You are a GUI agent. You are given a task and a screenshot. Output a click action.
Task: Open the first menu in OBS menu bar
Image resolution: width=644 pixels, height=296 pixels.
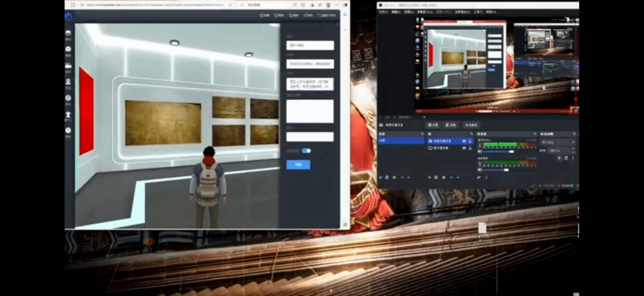[383, 12]
